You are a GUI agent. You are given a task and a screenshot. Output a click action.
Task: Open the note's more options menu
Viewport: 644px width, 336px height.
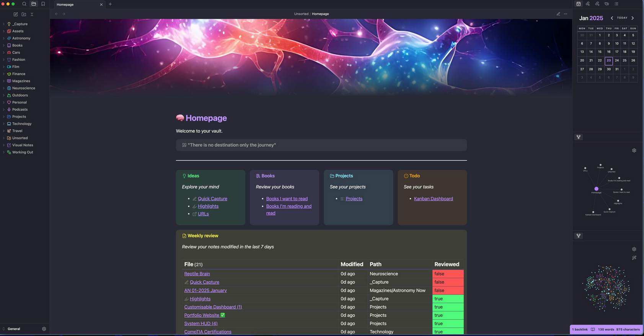pyautogui.click(x=566, y=14)
